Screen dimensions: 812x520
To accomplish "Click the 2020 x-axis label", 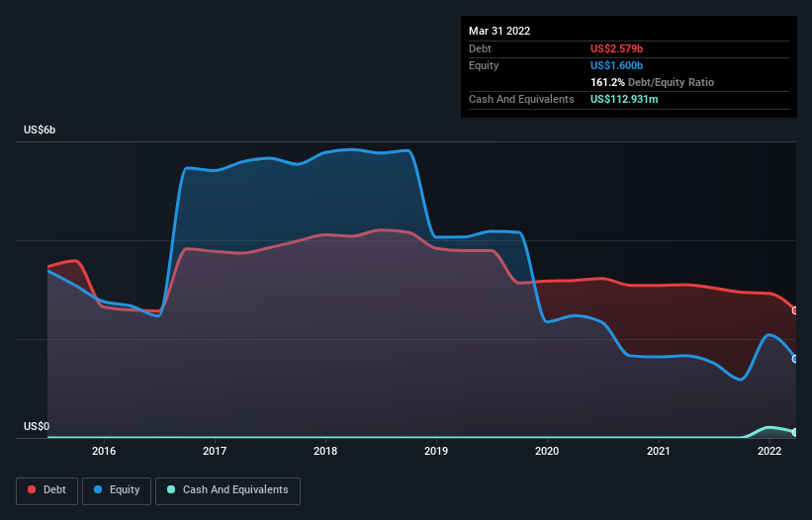I will click(547, 451).
